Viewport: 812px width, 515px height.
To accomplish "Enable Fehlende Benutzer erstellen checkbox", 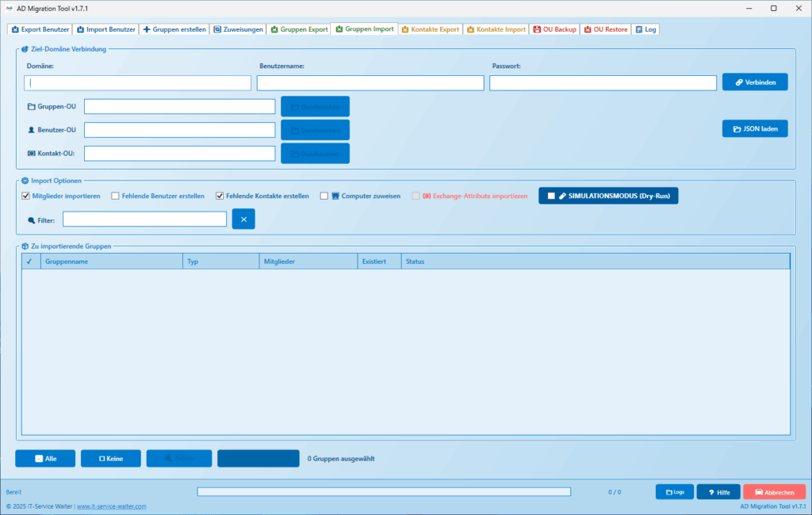I will pyautogui.click(x=116, y=196).
